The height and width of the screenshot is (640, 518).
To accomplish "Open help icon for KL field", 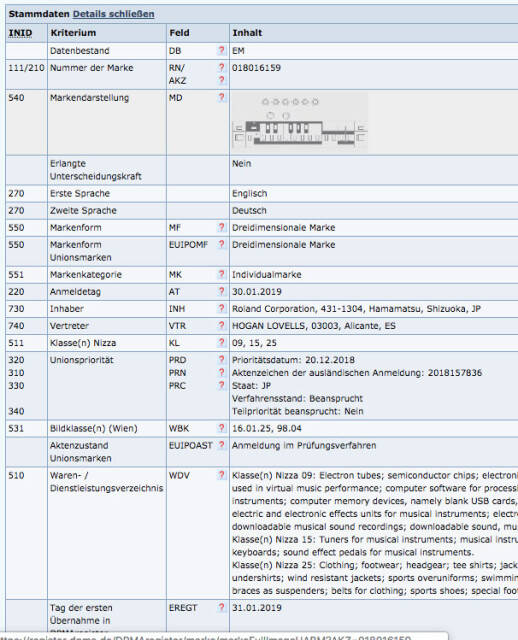I will [x=221, y=342].
